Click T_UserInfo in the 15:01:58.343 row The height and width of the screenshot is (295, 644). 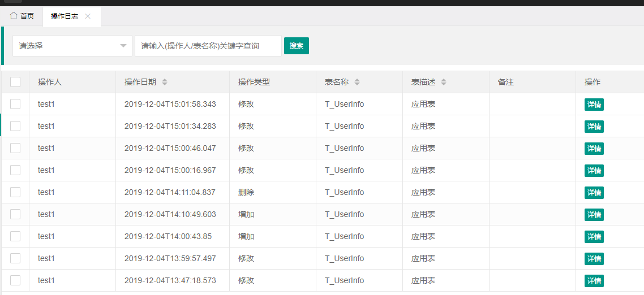pos(344,104)
